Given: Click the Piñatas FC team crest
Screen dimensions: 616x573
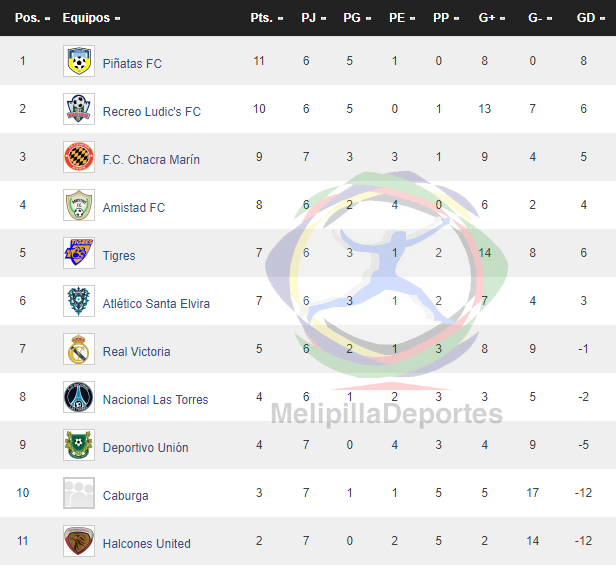Looking at the screenshot, I should tap(79, 61).
